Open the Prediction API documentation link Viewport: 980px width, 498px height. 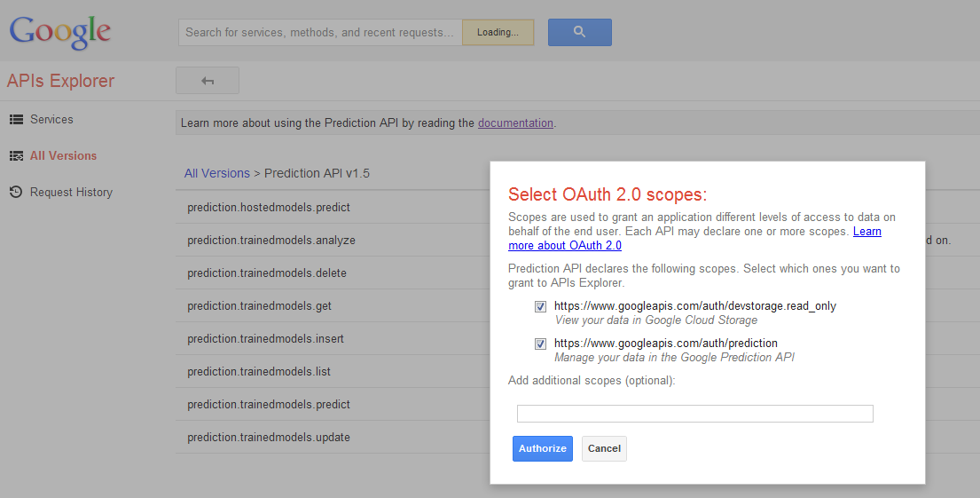515,123
